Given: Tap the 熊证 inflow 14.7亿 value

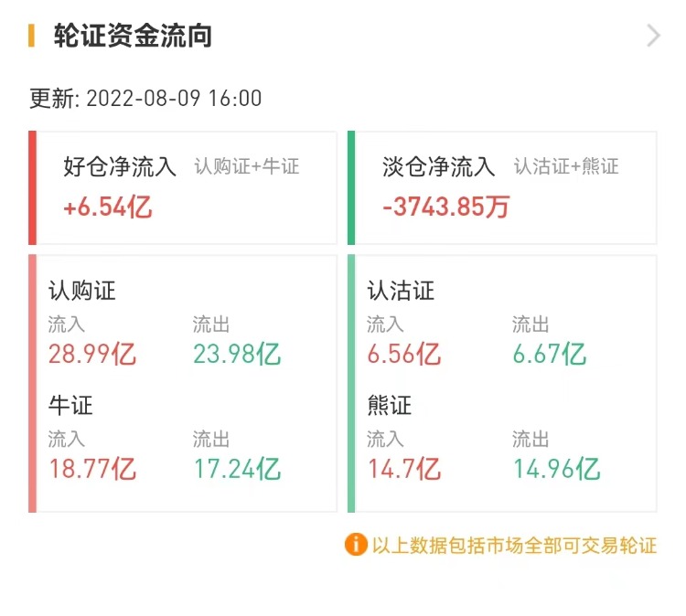Looking at the screenshot, I should 403,469.
